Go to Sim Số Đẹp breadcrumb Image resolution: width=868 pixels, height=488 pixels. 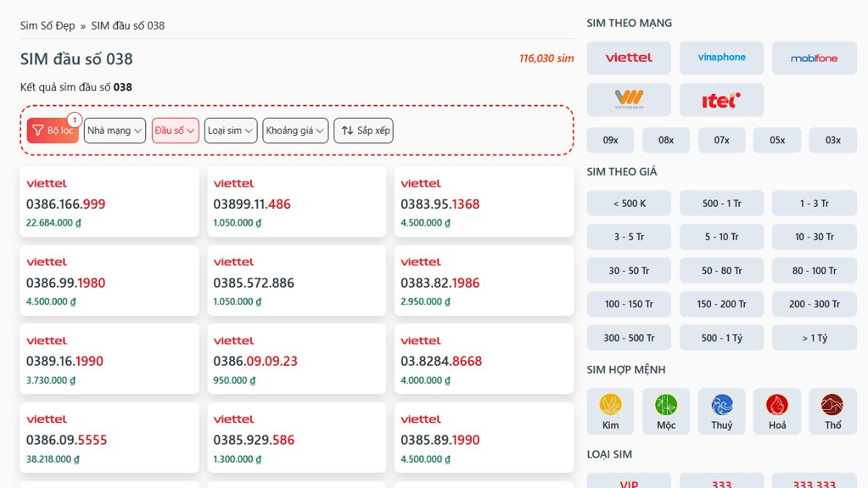pos(48,25)
